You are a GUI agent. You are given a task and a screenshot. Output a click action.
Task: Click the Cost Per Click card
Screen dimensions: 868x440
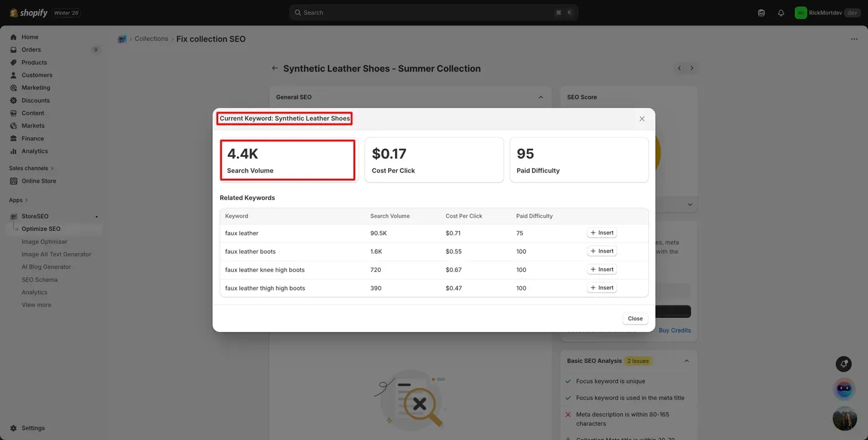point(434,160)
